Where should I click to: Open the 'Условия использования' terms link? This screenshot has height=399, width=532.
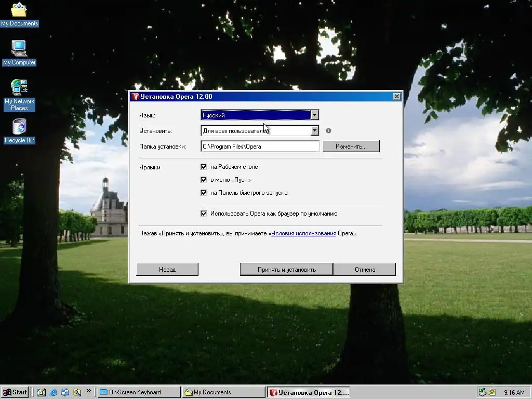303,233
